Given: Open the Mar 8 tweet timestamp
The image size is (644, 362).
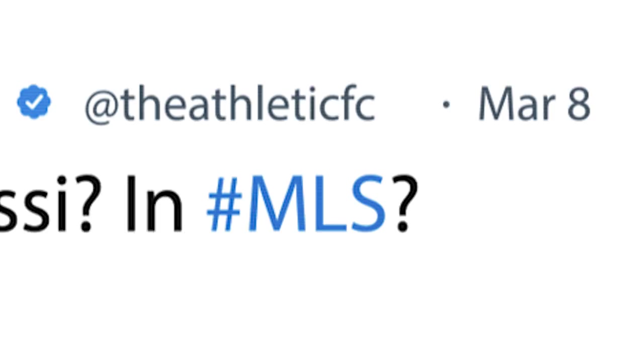Looking at the screenshot, I should 534,104.
